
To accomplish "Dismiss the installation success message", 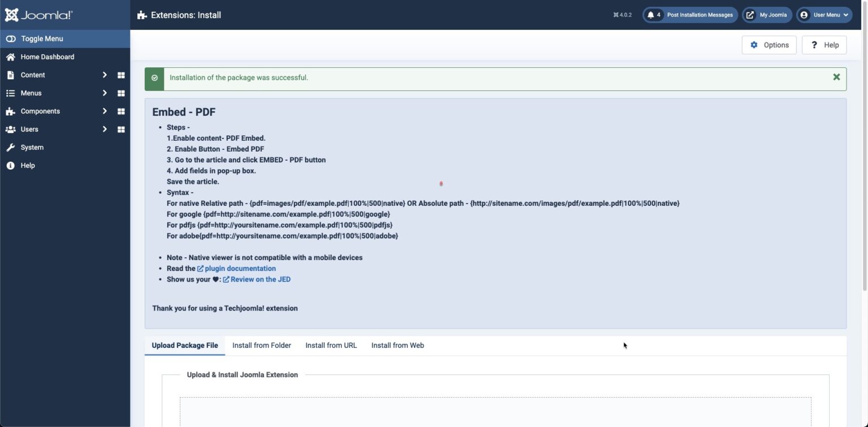I will click(x=836, y=77).
